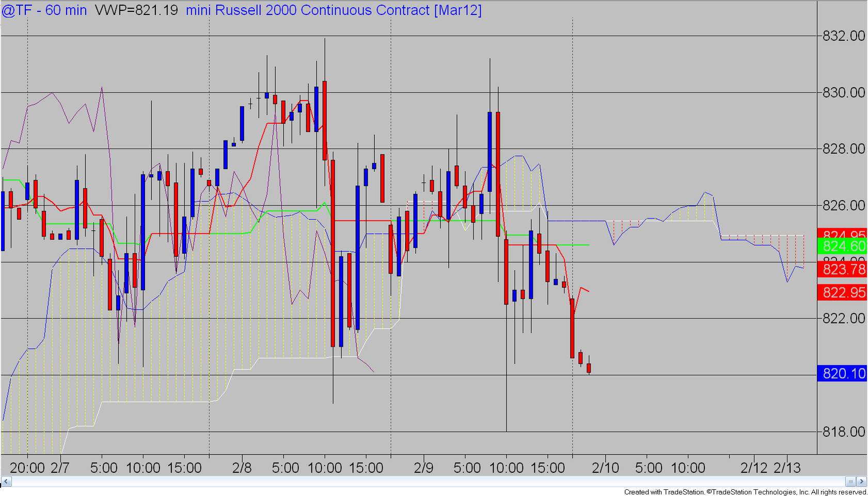The width and height of the screenshot is (868, 496).
Task: Click the 830.00 price axis label
Action: 844,92
